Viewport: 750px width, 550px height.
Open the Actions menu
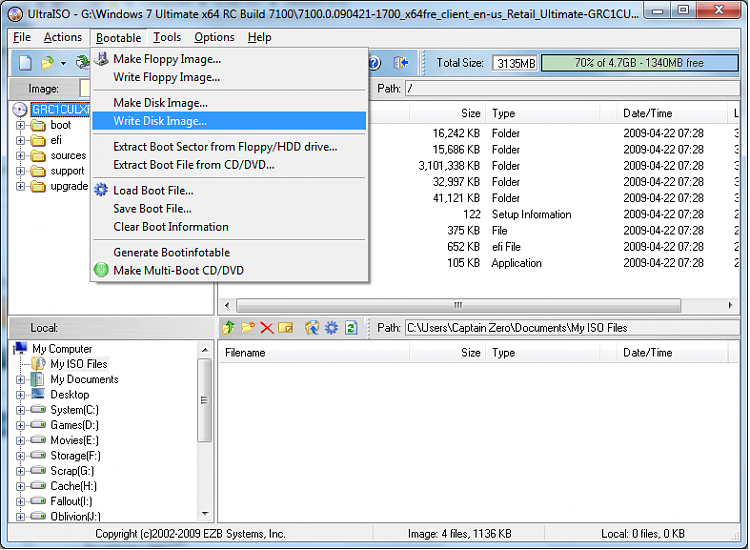pos(63,37)
